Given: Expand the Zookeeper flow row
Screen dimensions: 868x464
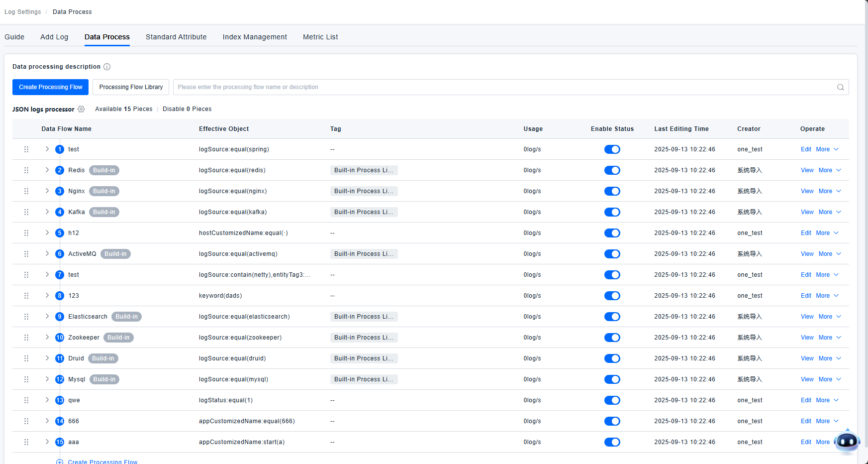Looking at the screenshot, I should [47, 338].
